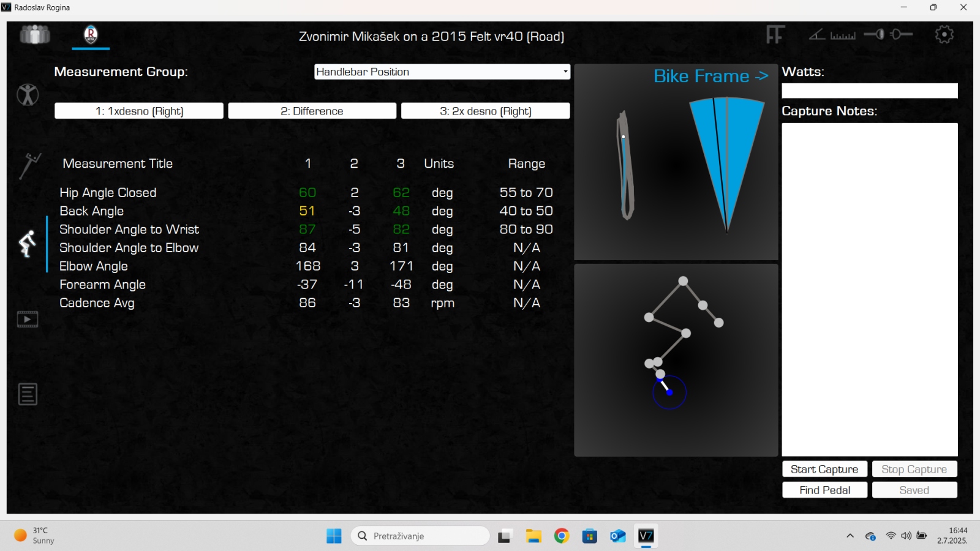The height and width of the screenshot is (551, 980).
Task: Click inside the Capture Notes box
Action: click(x=870, y=290)
